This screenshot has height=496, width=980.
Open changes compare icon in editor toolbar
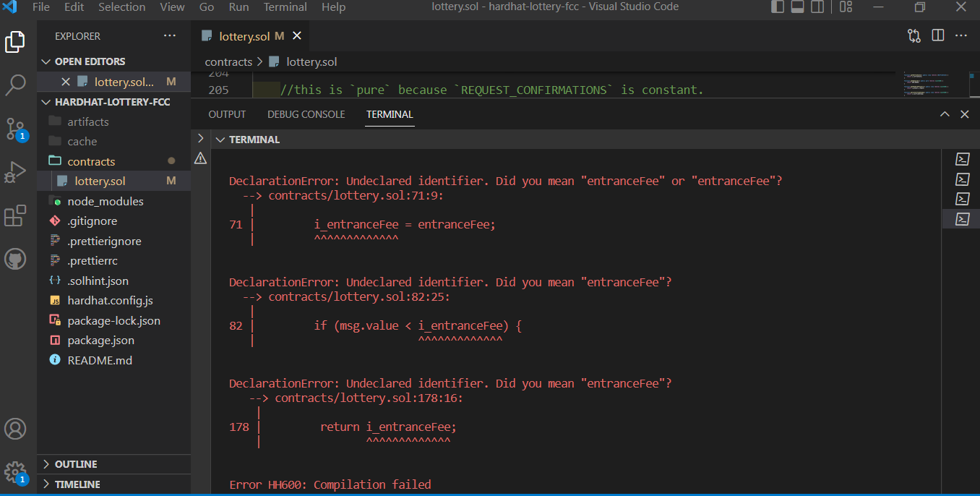914,35
